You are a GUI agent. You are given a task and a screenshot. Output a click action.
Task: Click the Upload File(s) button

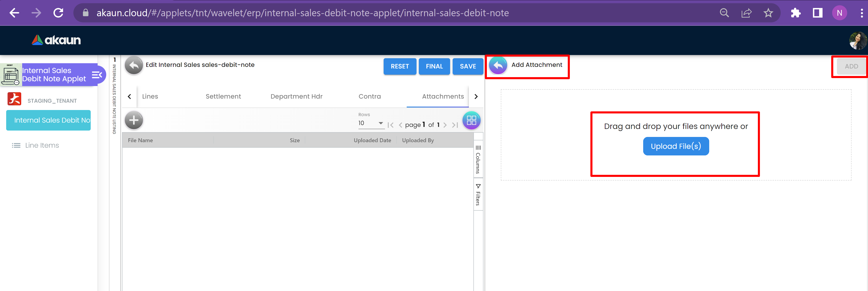tap(676, 146)
